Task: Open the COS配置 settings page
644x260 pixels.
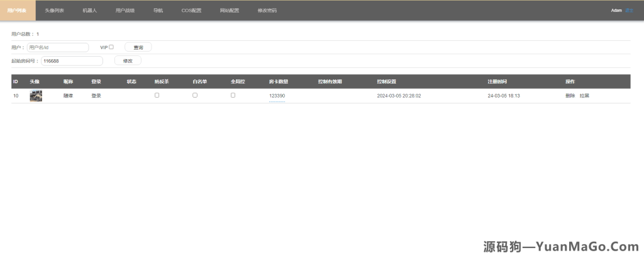Action: click(191, 11)
